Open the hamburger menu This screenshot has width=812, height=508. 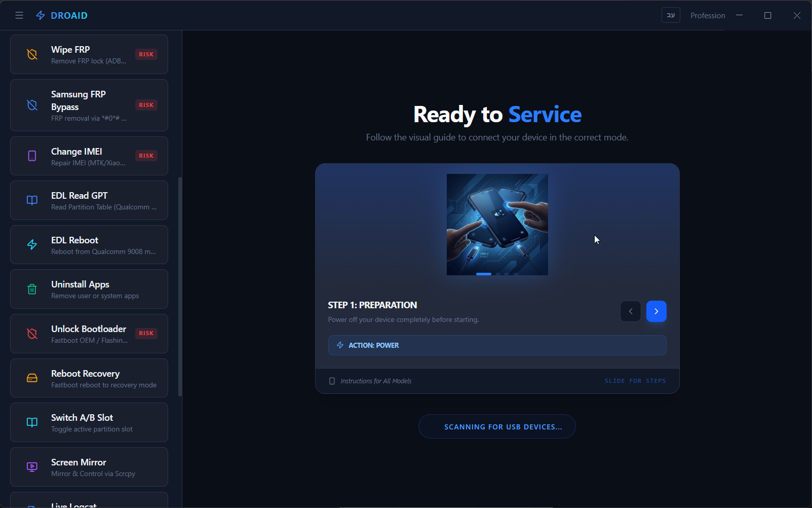[x=19, y=15]
